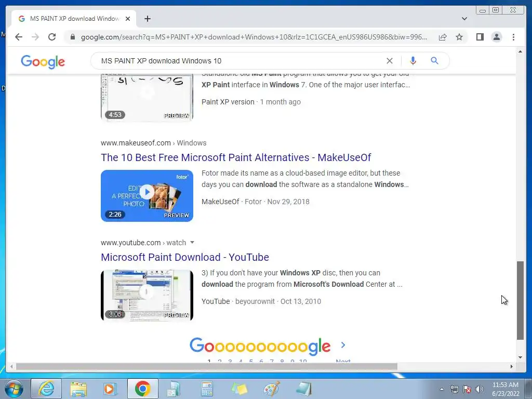532x399 pixels.
Task: Show hidden system tray icons
Action: click(x=442, y=389)
